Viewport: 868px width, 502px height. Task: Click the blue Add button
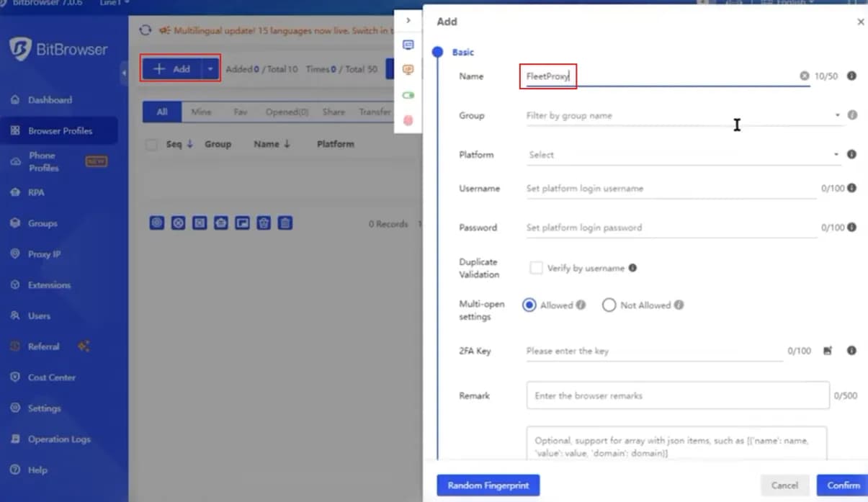[172, 69]
